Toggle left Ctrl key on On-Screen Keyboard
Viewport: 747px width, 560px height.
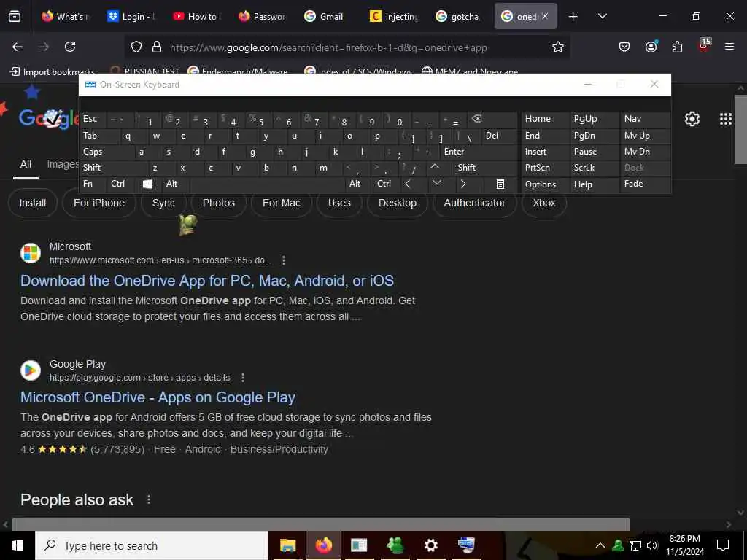click(121, 184)
